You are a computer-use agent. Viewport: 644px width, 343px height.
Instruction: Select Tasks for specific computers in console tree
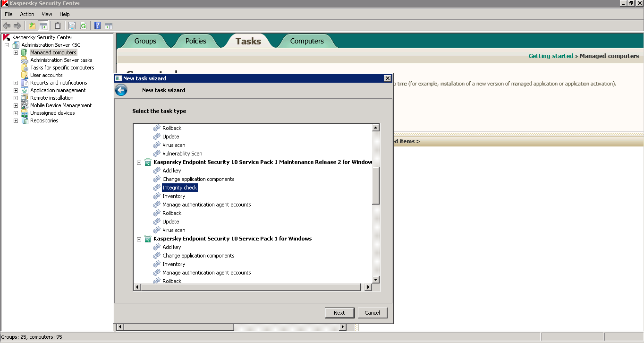[62, 68]
